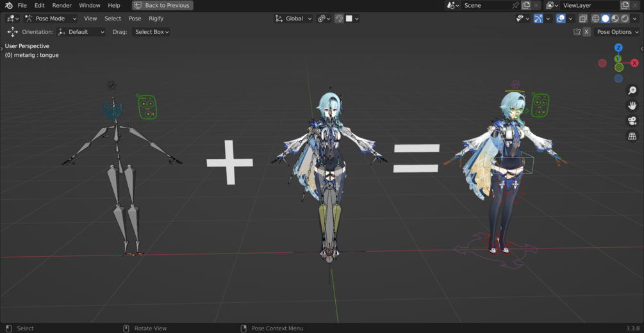Open the Global transform orientation dropdown
Screen dimensions: 644x333
(293, 19)
